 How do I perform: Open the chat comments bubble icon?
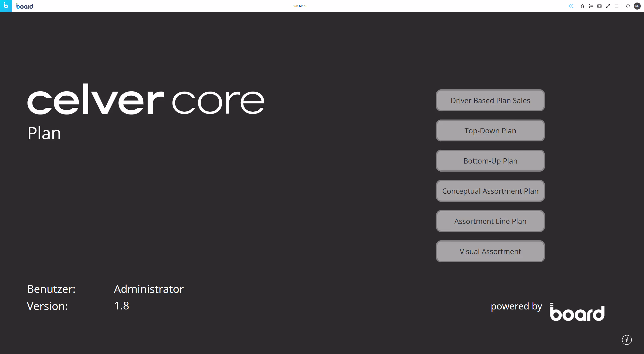628,6
